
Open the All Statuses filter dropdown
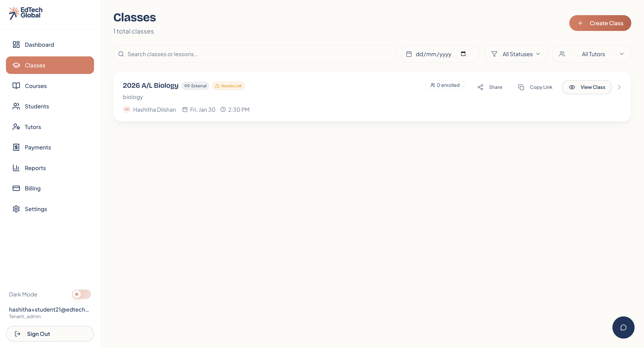pos(516,54)
